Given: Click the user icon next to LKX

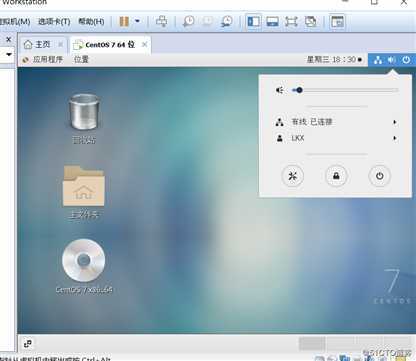Looking at the screenshot, I should pos(280,138).
